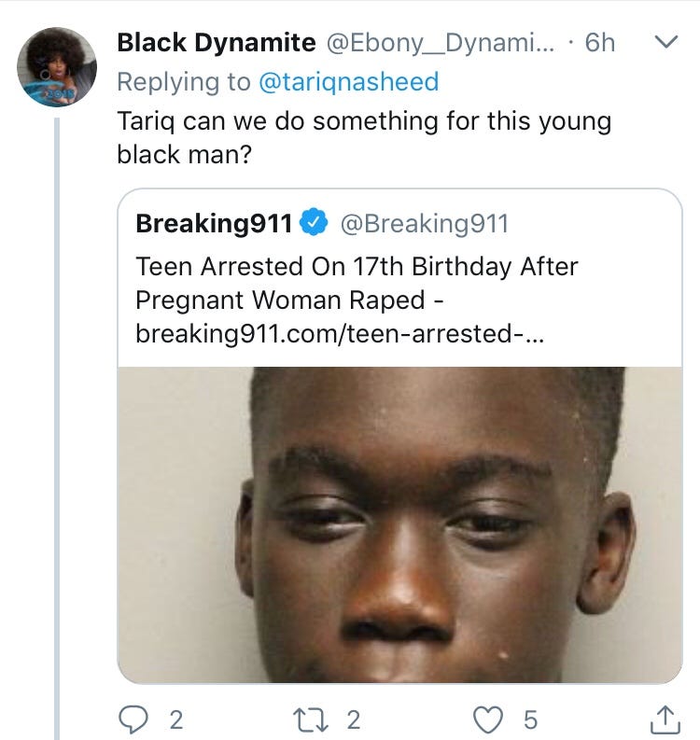
Task: Click the Black Dynamite display name
Action: pyautogui.click(x=216, y=42)
